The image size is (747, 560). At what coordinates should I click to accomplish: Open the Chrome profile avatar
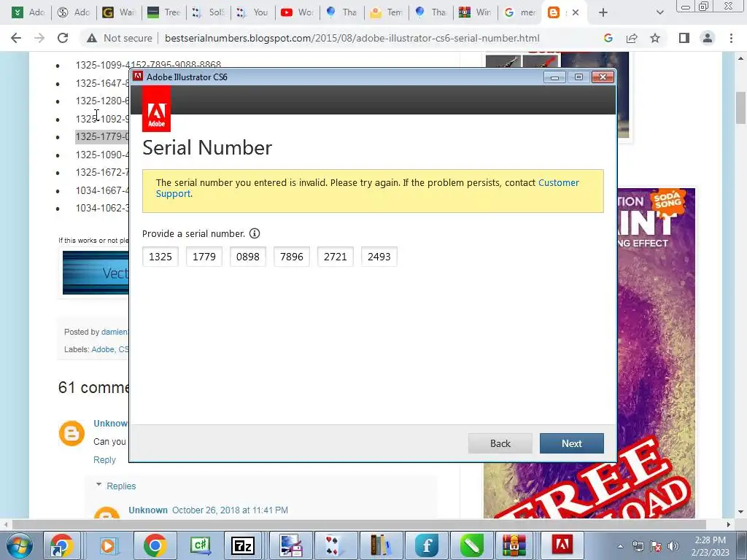point(708,38)
